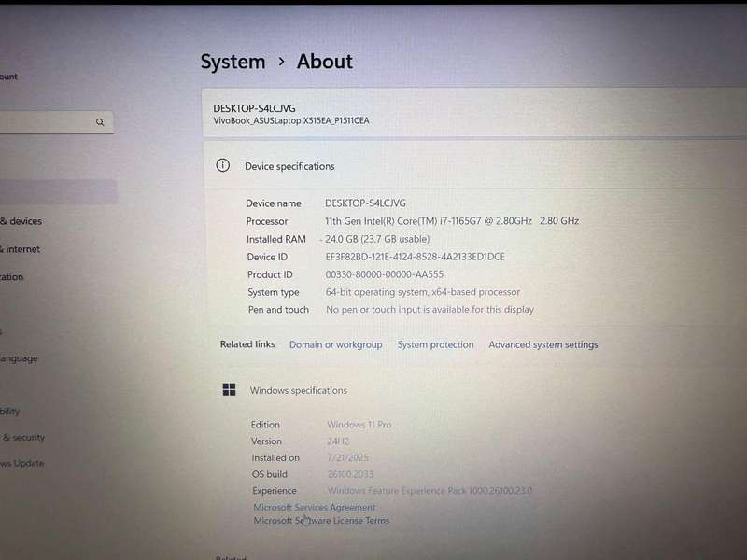Click the About breadcrumb heading
Image resolution: width=747 pixels, height=560 pixels.
325,62
